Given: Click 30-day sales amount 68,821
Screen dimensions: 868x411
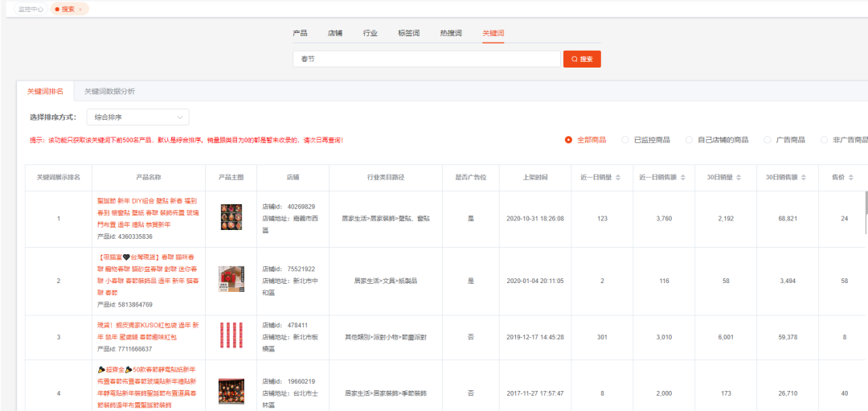Looking at the screenshot, I should click(787, 219).
